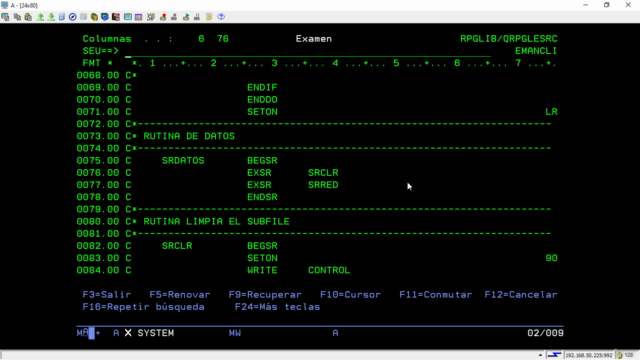Viewport: 640px width, 360px height.
Task: Click the ENDDO opcode on line 0070.00
Action: (262, 100)
